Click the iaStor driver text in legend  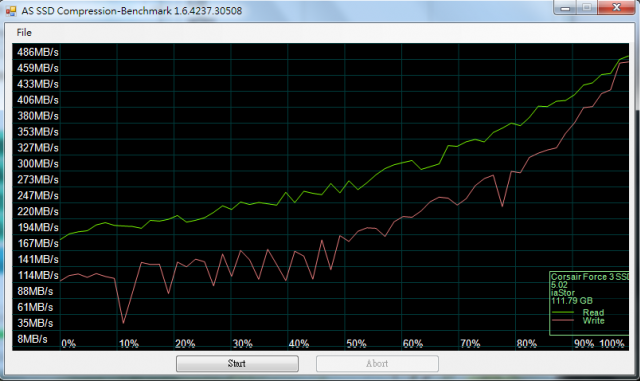click(563, 293)
